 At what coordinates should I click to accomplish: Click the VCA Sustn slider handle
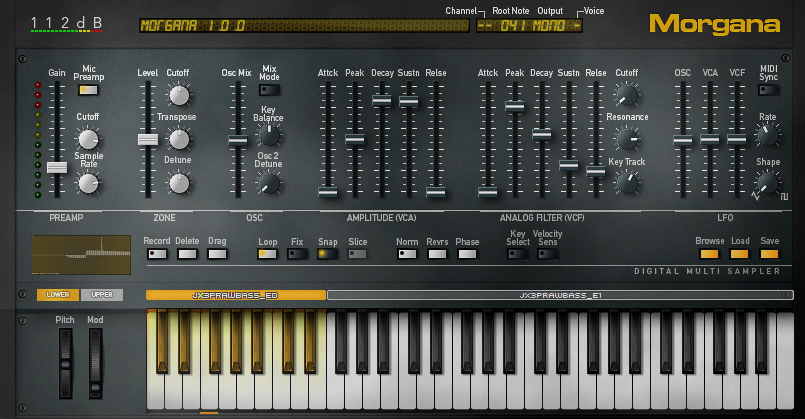pos(409,101)
